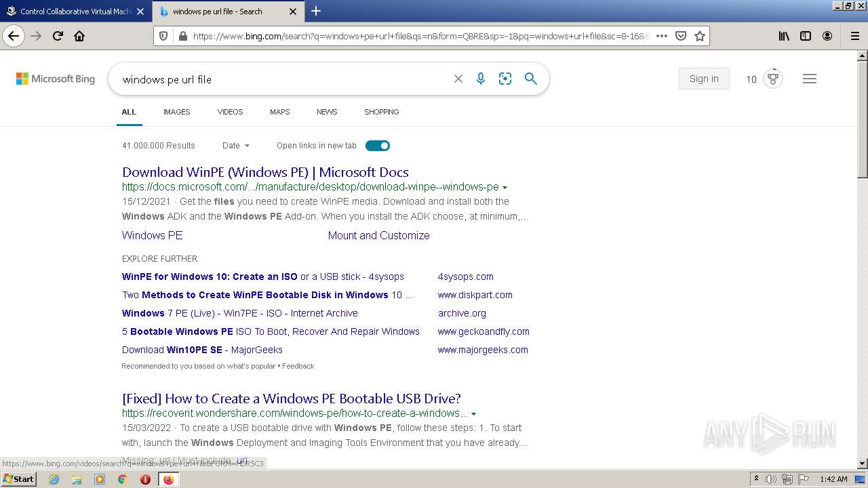View site security lock information
This screenshot has width=868, height=488.
click(x=182, y=36)
